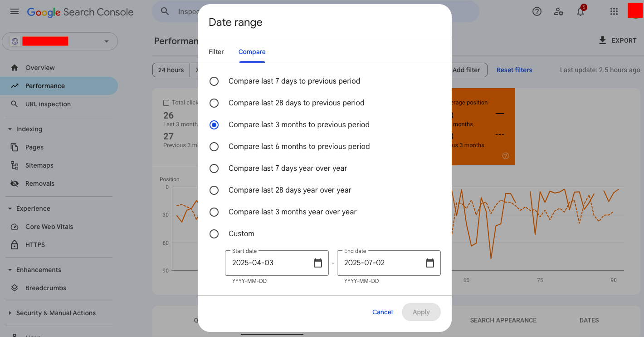Click the Export download icon
Viewport: 644px width, 337px height.
tap(603, 40)
